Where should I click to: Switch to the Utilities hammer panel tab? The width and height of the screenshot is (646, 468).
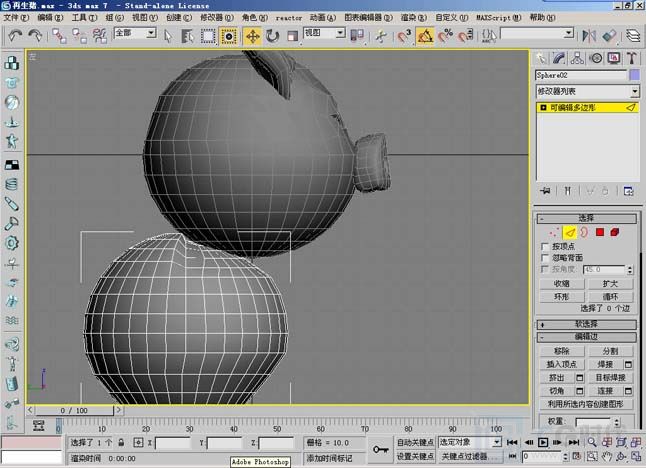(x=632, y=58)
